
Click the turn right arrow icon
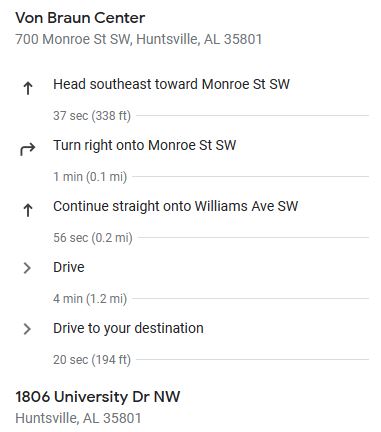coord(28,149)
